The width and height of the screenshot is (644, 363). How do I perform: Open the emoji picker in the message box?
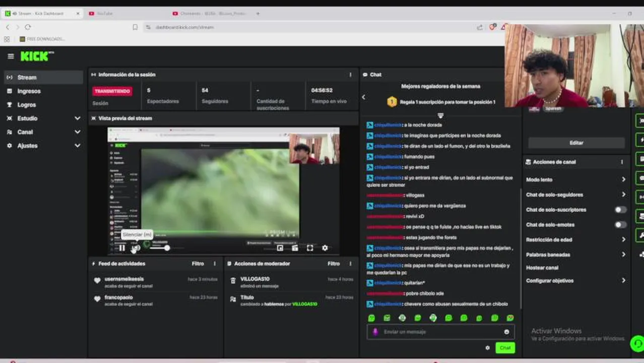point(506,332)
